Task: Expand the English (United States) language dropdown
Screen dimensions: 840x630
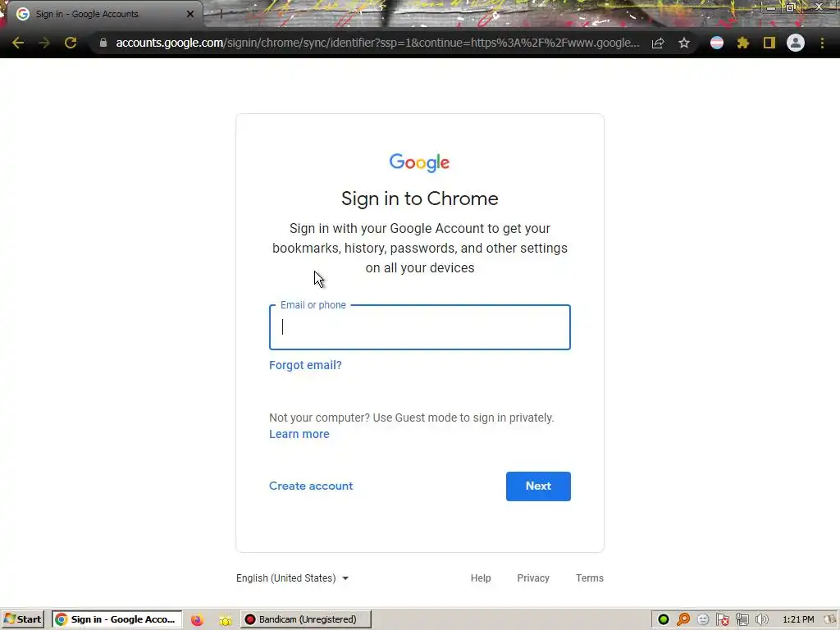Action: [x=293, y=578]
